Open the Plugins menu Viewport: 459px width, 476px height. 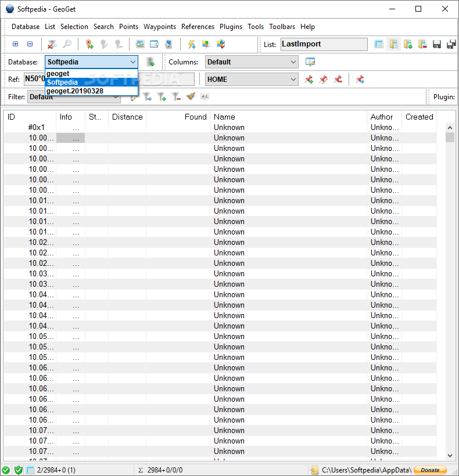(231, 27)
